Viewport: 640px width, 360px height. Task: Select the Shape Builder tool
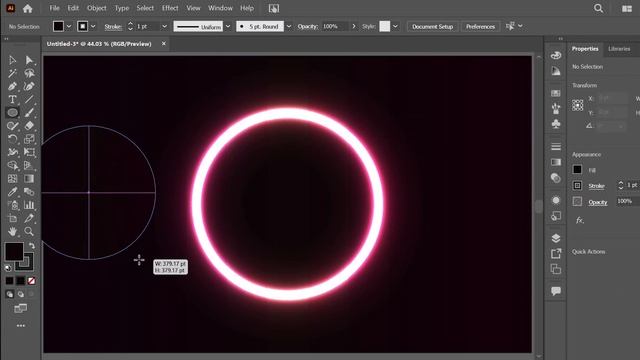click(x=13, y=165)
